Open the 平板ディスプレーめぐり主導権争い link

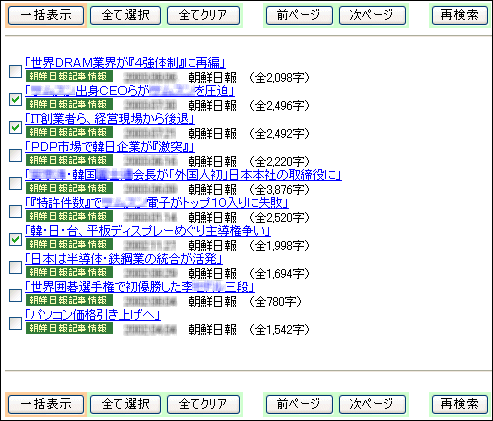click(x=148, y=231)
